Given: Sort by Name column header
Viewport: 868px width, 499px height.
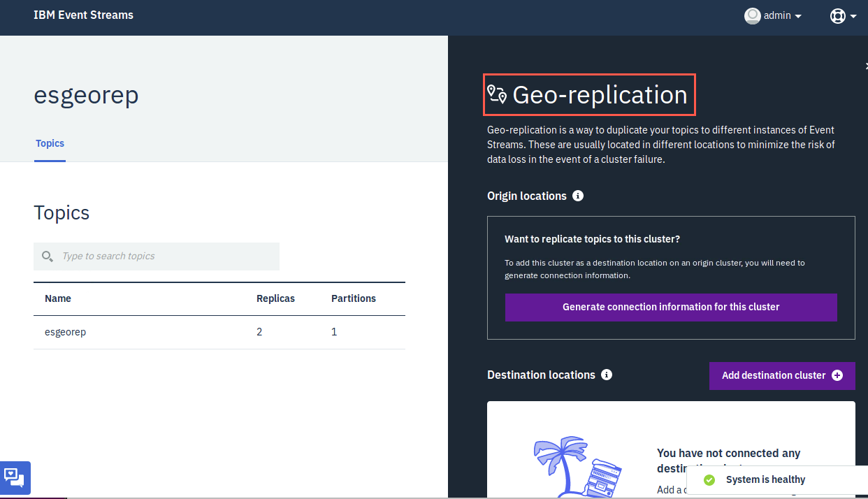Looking at the screenshot, I should (58, 298).
